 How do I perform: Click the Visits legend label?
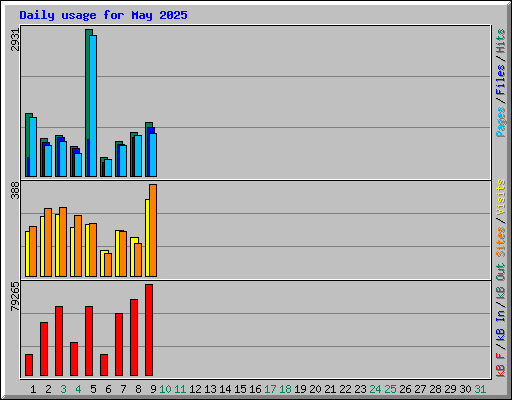click(x=501, y=197)
